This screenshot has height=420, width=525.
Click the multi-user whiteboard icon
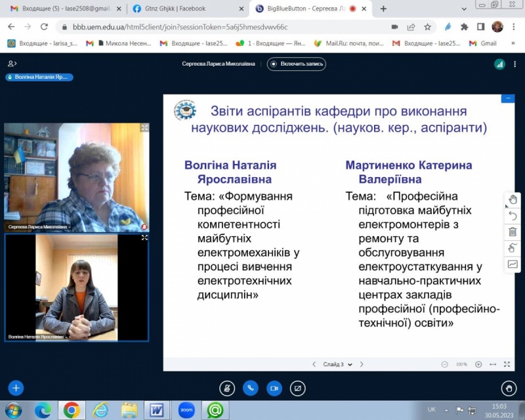tap(513, 247)
